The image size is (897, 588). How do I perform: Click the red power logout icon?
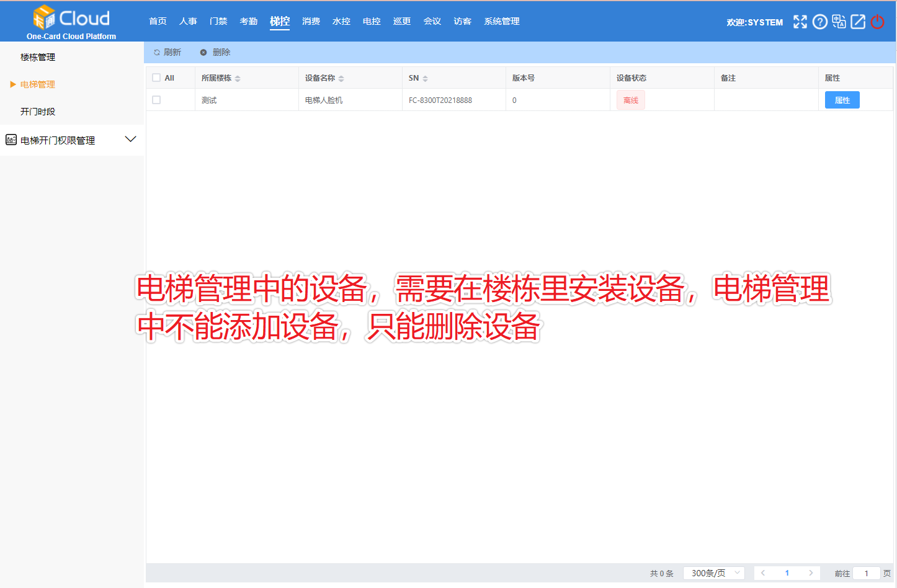tap(877, 22)
